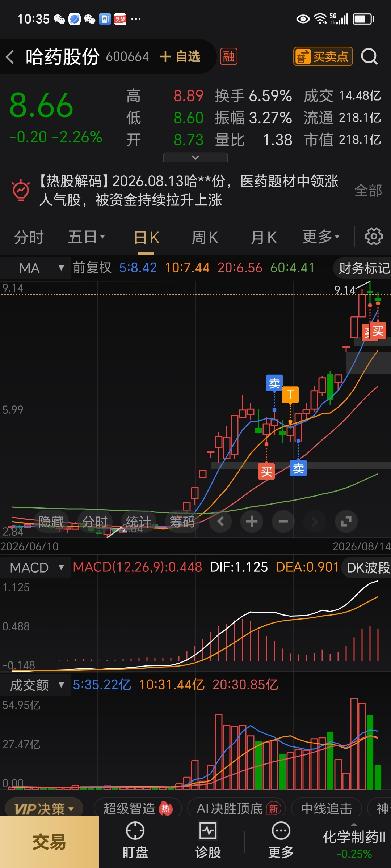The height and width of the screenshot is (868, 391).
Task: Toggle 筹码 chip distribution
Action: pos(182,521)
